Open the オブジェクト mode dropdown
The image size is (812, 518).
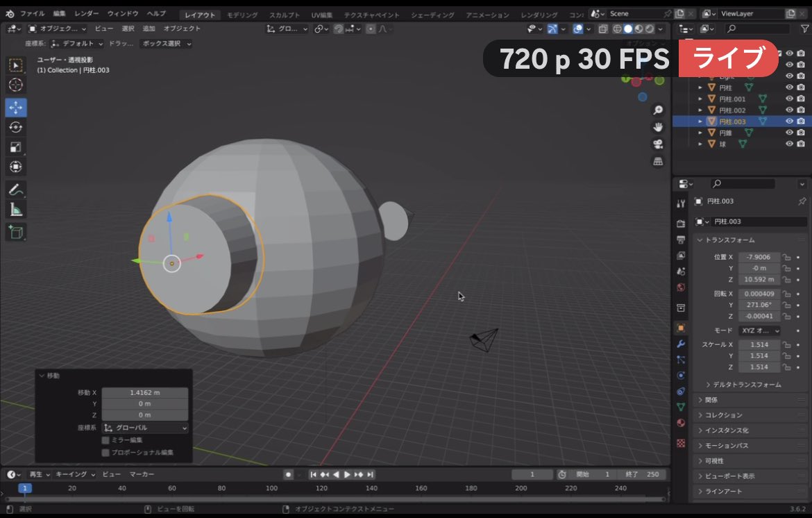[57, 29]
